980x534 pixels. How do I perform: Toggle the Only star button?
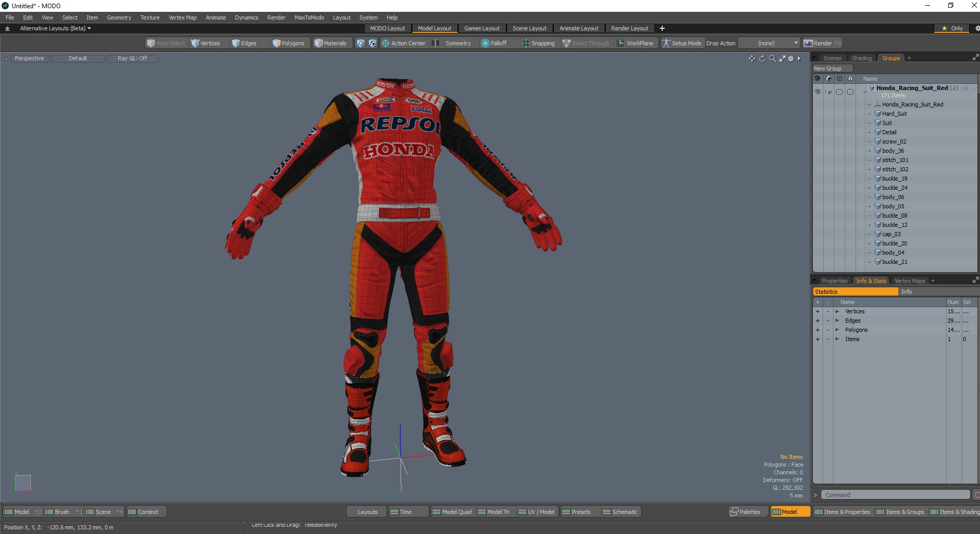pos(952,28)
